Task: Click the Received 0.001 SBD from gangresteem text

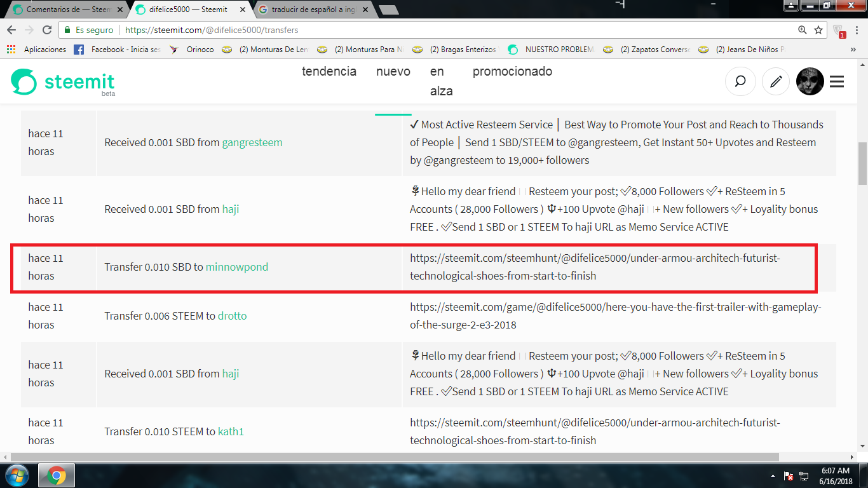Action: pyautogui.click(x=193, y=142)
